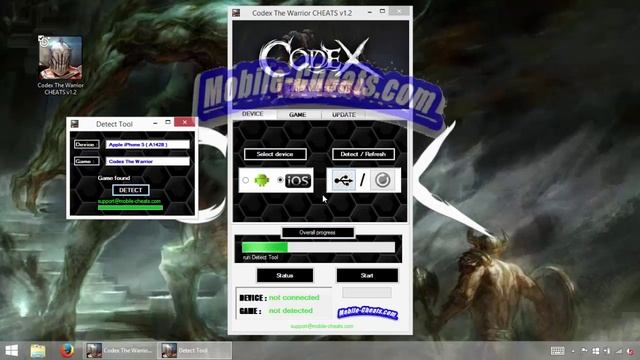
Task: Open the Windows Start button
Action: tap(12, 351)
